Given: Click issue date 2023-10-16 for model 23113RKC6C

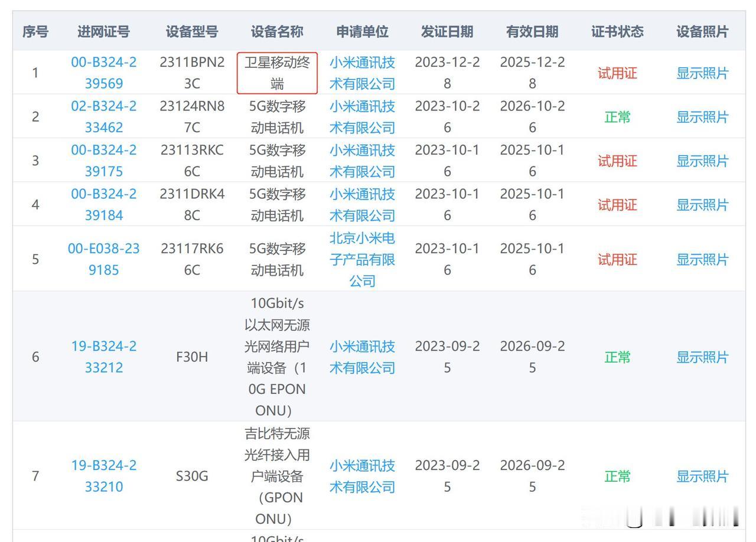Looking at the screenshot, I should pos(447,161).
